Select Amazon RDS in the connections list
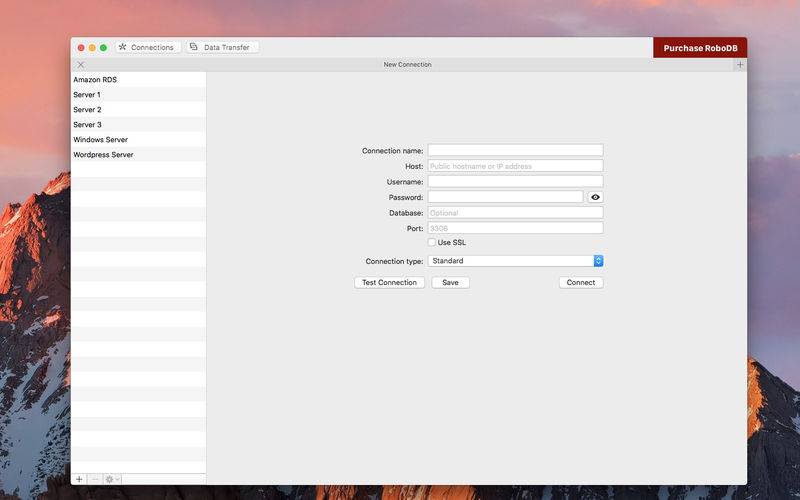 click(95, 79)
